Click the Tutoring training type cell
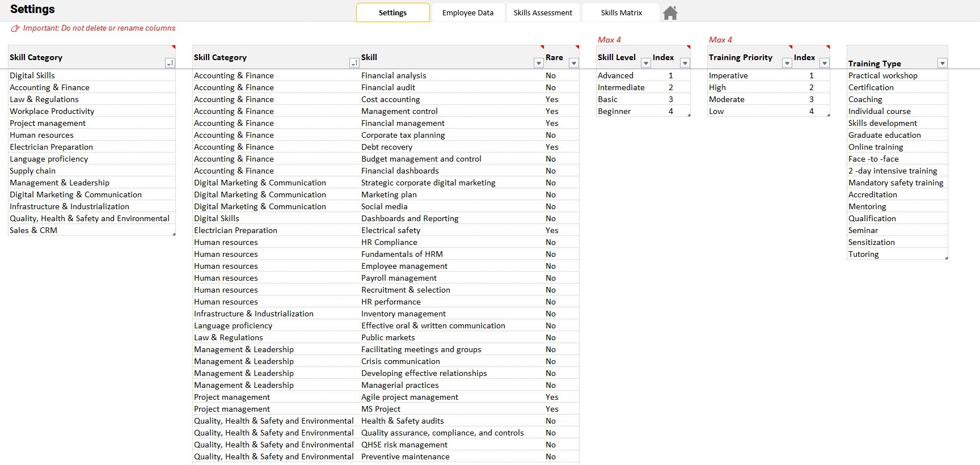Image resolution: width=980 pixels, height=465 pixels. (897, 254)
